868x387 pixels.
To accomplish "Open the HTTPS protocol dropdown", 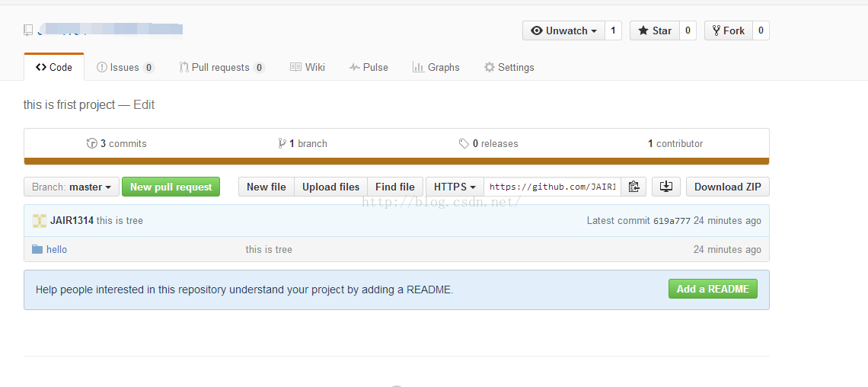I will 455,187.
